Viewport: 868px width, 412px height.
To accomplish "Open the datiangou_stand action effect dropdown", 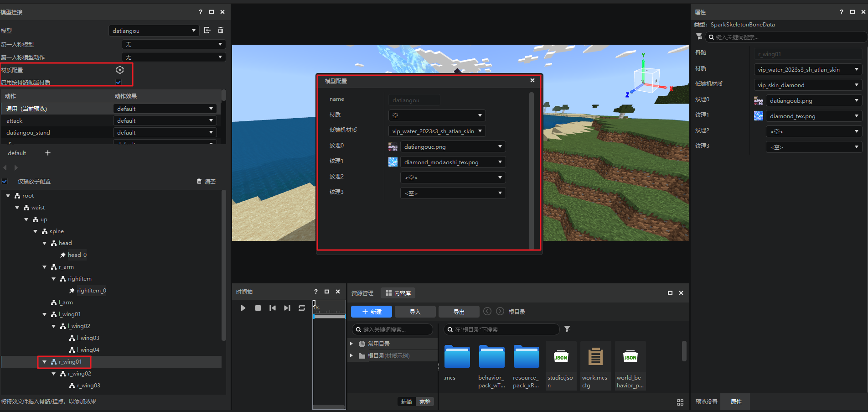I will pyautogui.click(x=165, y=132).
